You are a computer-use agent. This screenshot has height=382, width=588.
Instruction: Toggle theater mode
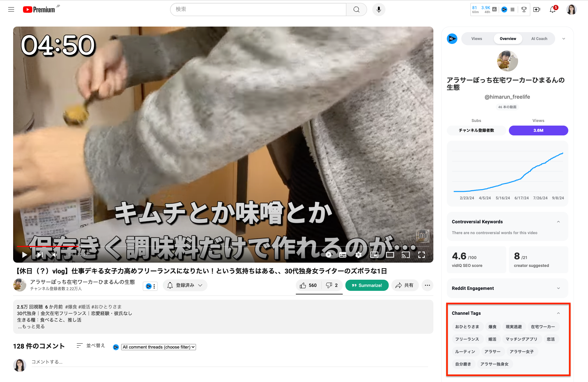click(x=390, y=255)
